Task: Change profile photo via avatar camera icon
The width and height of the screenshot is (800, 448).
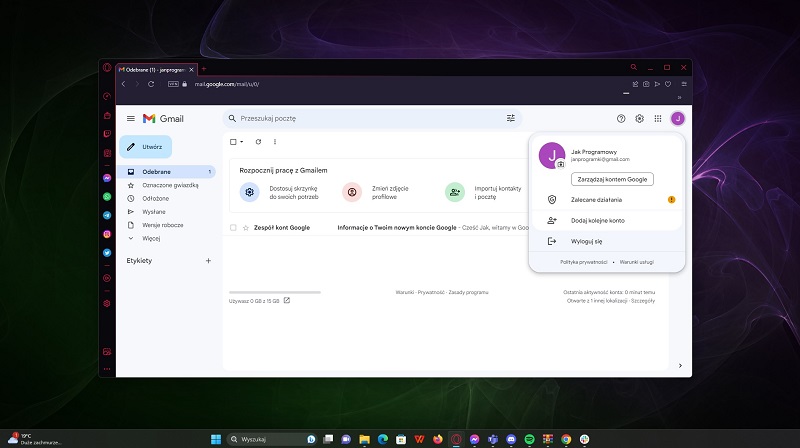Action: point(561,164)
